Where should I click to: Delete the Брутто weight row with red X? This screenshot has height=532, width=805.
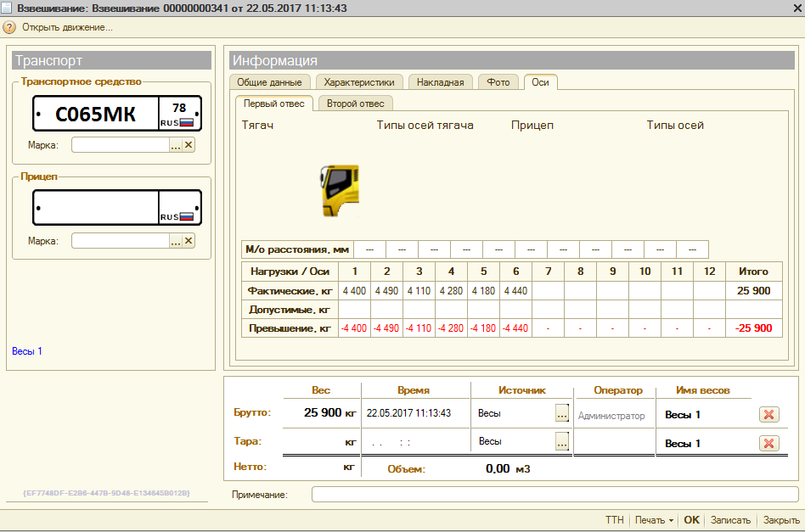768,414
